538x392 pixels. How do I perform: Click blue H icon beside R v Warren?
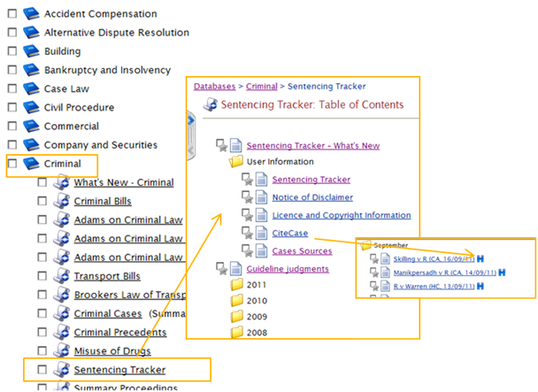[x=480, y=286]
